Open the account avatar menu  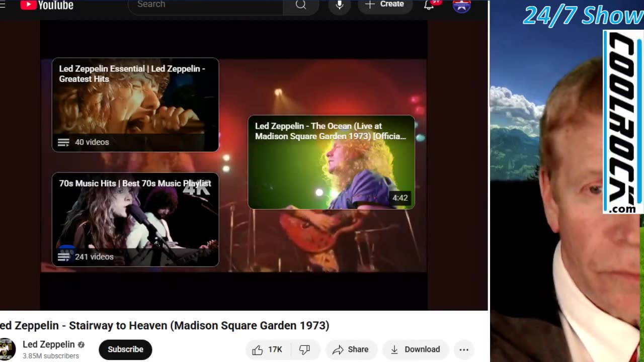(461, 6)
